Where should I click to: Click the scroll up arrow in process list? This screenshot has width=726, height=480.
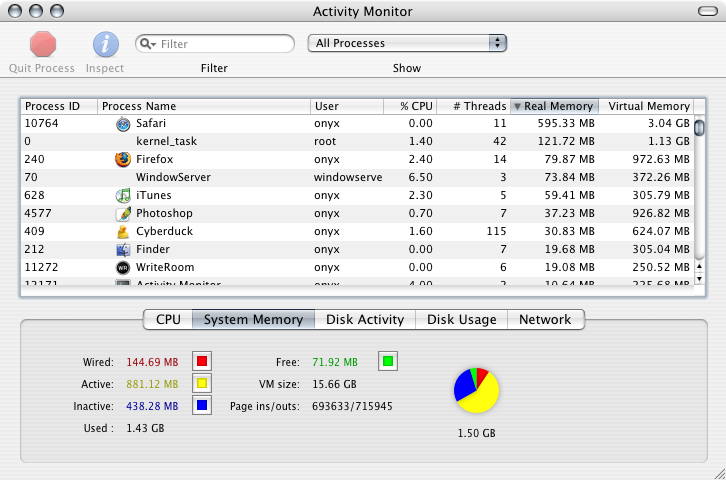click(699, 267)
